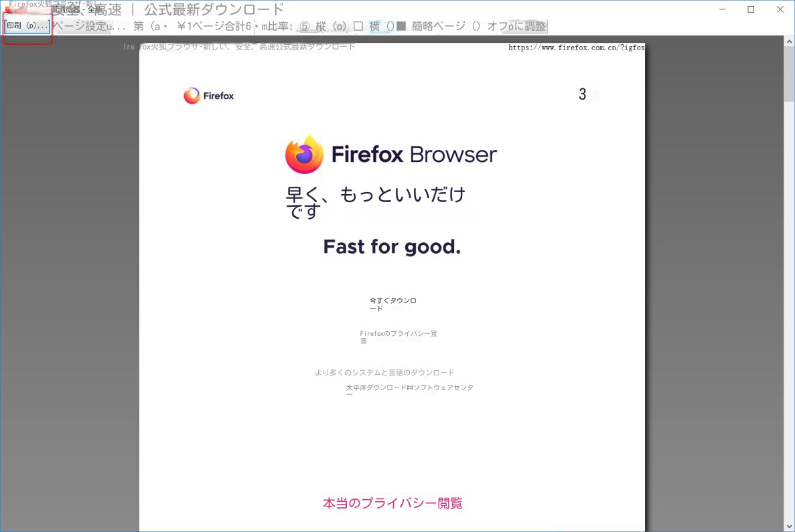This screenshot has height=532, width=795.
Task: Open ページ設定 (Page Setup) from the toolbar
Action: [82, 25]
